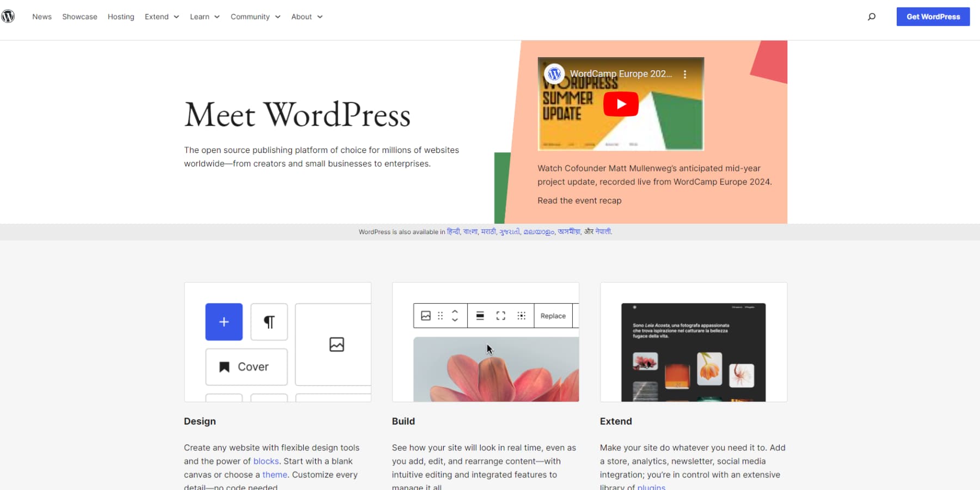980x490 pixels.
Task: Click the full-width expand icon in the Build toolbar
Action: point(500,316)
